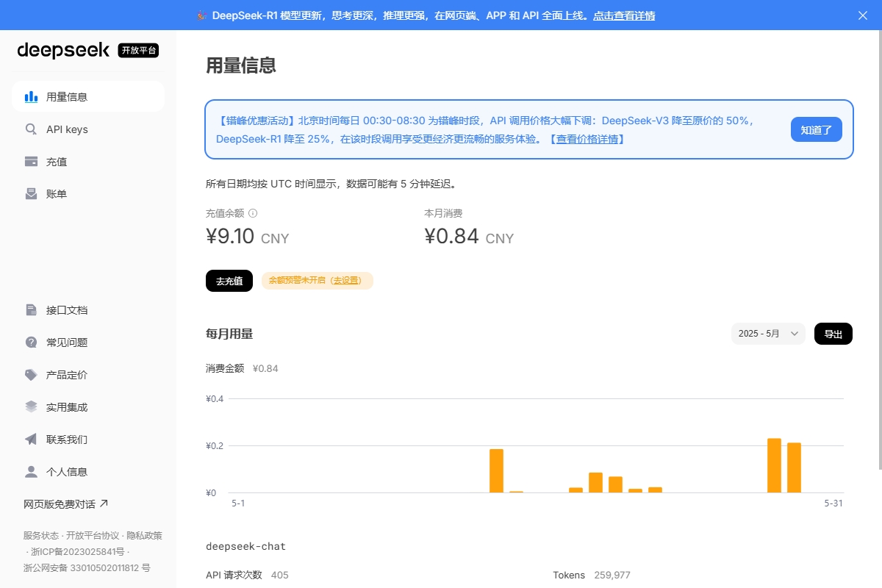
Task: Click the 常见问题 FAQ icon
Action: (x=31, y=342)
